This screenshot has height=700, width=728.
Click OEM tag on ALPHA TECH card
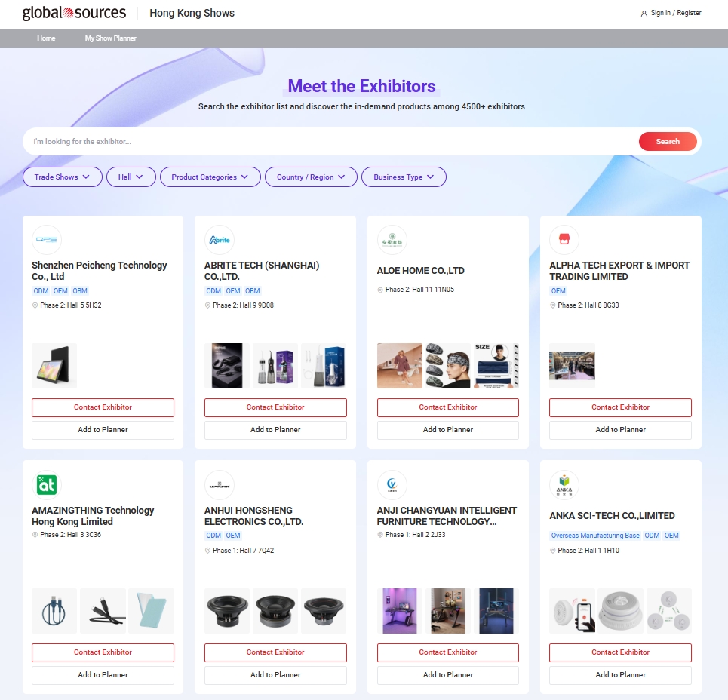pos(558,291)
